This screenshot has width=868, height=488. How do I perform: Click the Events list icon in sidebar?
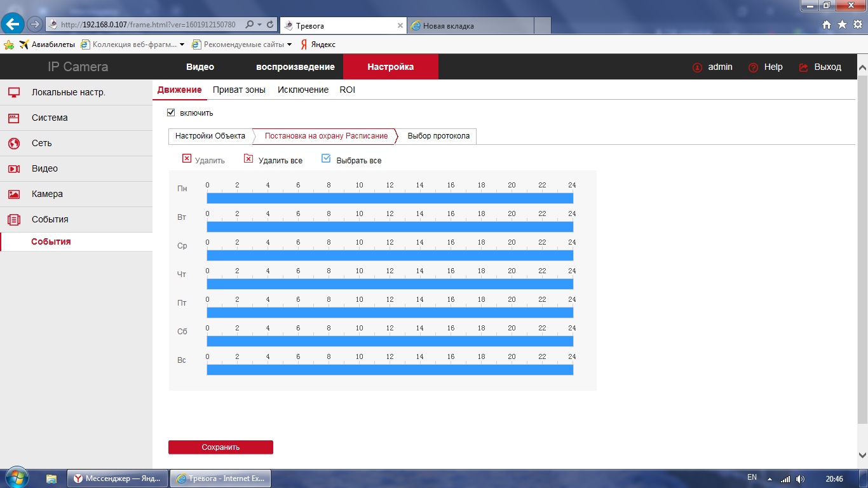click(14, 220)
